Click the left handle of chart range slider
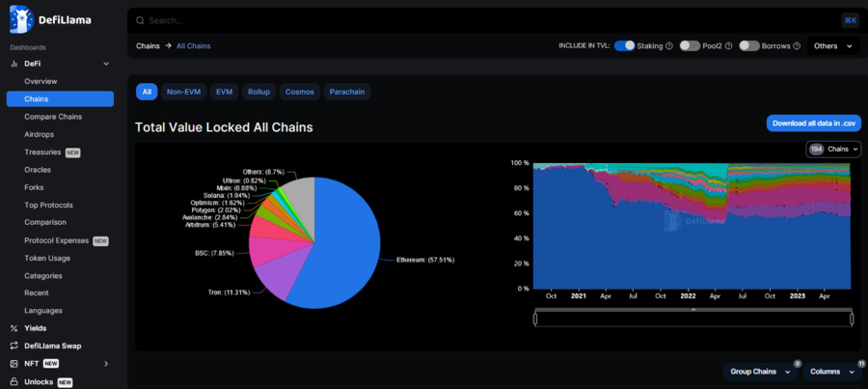Viewport: 868px width, 389px height. (535, 320)
